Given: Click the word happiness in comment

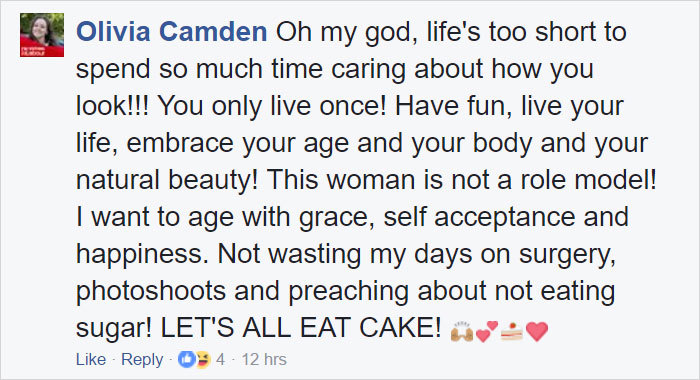Looking at the screenshot, I should pyautogui.click(x=142, y=255).
